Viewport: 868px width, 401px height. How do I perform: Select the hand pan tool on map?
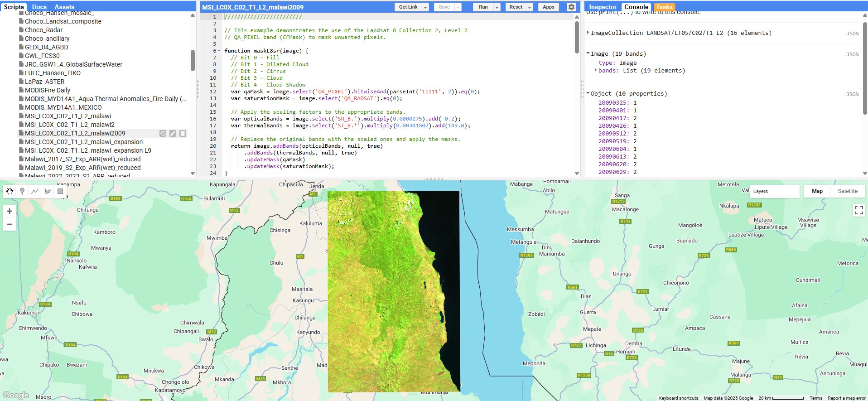[10, 191]
